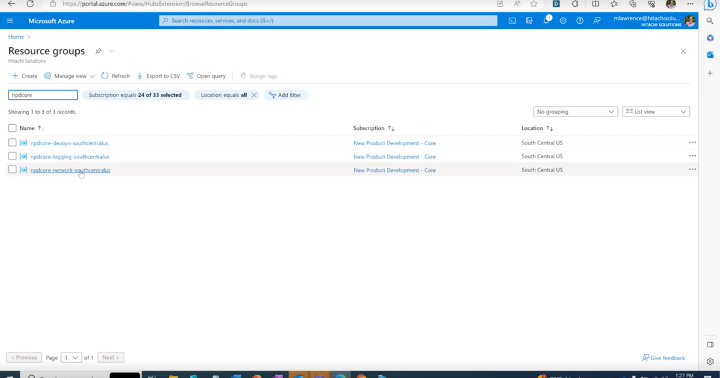Click the browser address bar URL
The height and width of the screenshot is (378, 720).
tap(155, 4)
